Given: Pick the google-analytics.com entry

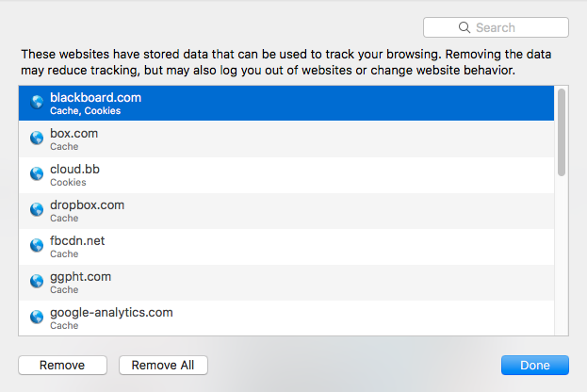Looking at the screenshot, I should pyautogui.click(x=283, y=318).
